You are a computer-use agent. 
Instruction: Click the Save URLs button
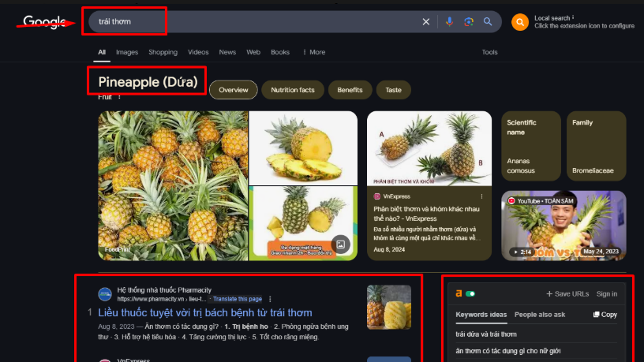567,294
